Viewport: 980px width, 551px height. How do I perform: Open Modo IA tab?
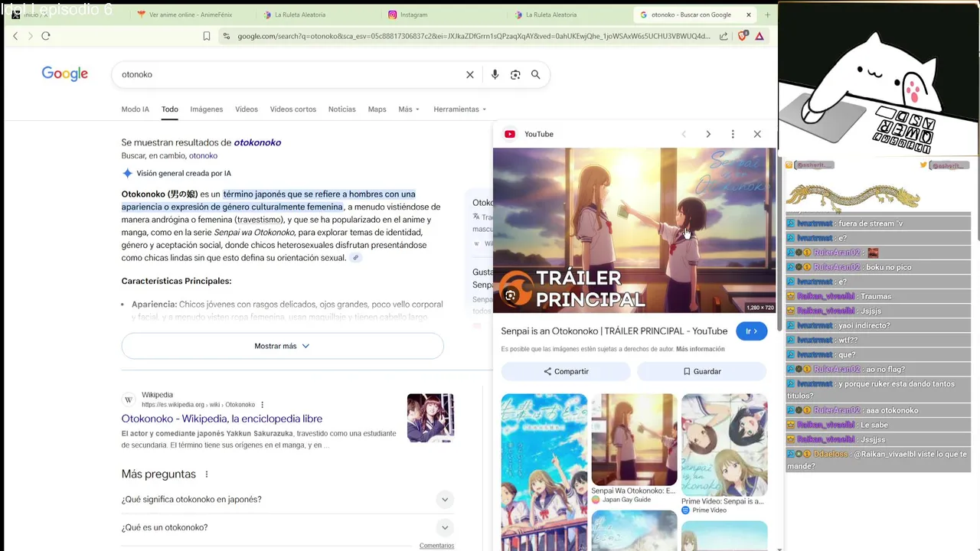coord(136,109)
